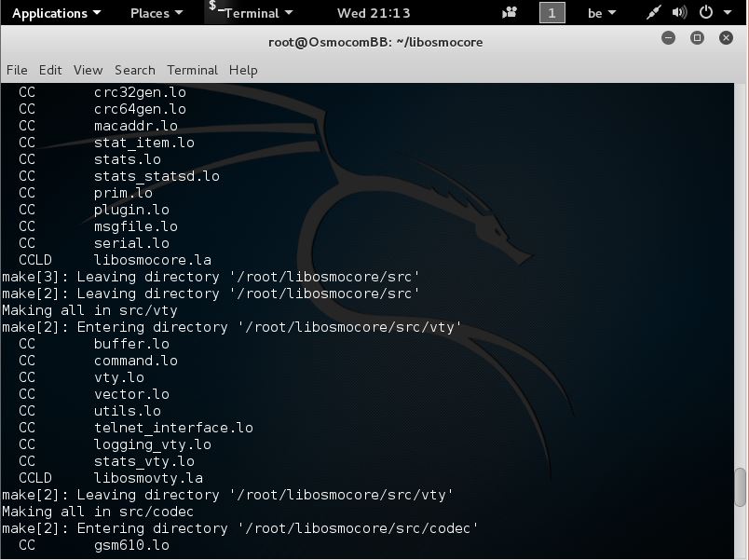The height and width of the screenshot is (560, 749).
Task: Minimize the terminal window
Action: [x=668, y=38]
